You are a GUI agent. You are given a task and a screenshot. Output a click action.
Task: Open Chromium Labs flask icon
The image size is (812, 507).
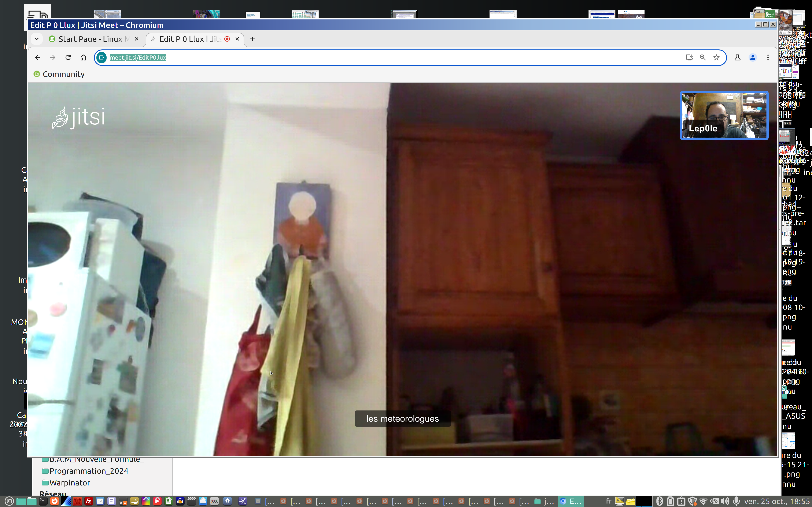[x=738, y=58]
